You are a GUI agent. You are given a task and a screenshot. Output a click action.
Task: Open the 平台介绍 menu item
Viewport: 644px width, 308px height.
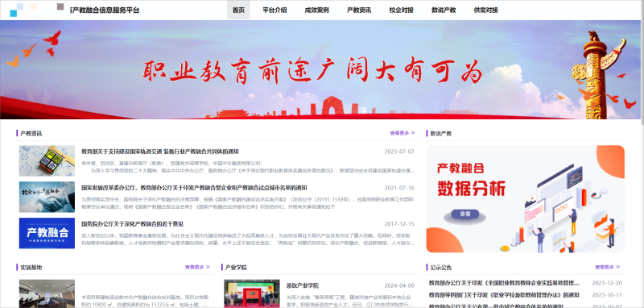coord(275,10)
